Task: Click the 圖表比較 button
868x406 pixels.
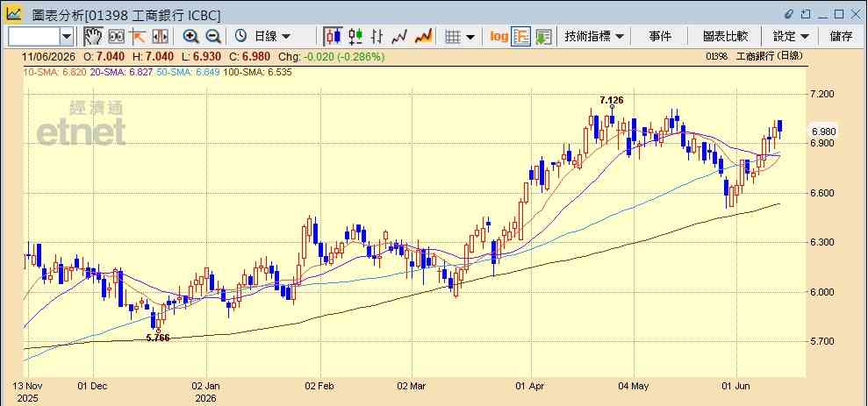Action: tap(725, 37)
